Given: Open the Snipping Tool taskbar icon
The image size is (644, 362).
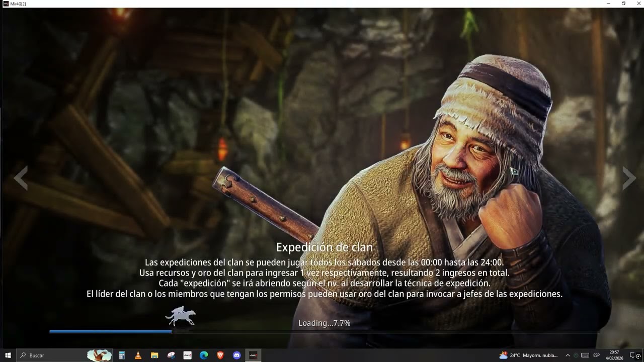Looking at the screenshot, I should 171,355.
